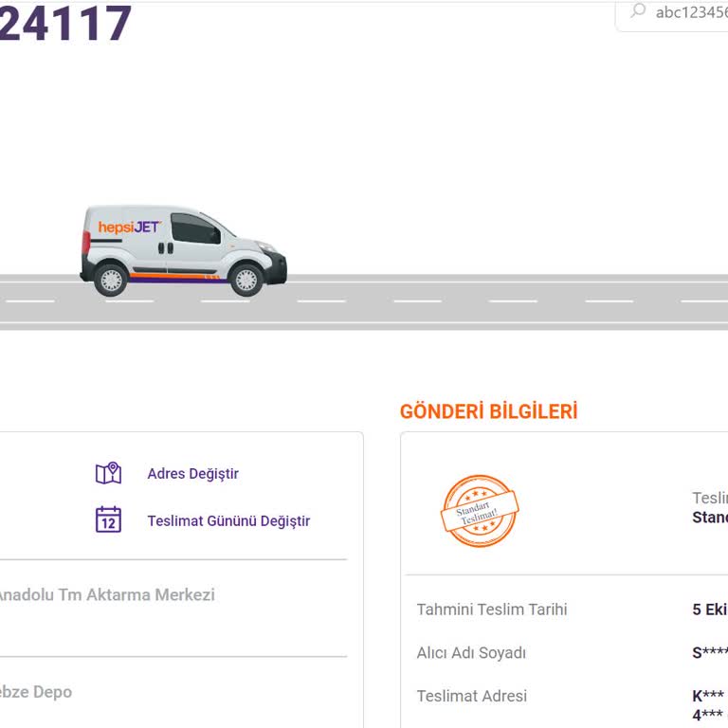Viewport: 728px width, 728px height.
Task: Open Teslimat Gününü Değiştir link
Action: point(228,521)
